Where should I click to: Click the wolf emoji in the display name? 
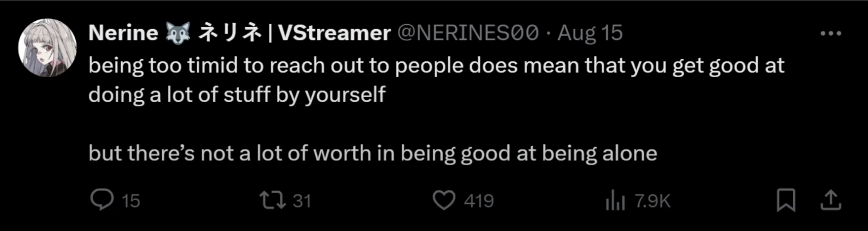(178, 33)
